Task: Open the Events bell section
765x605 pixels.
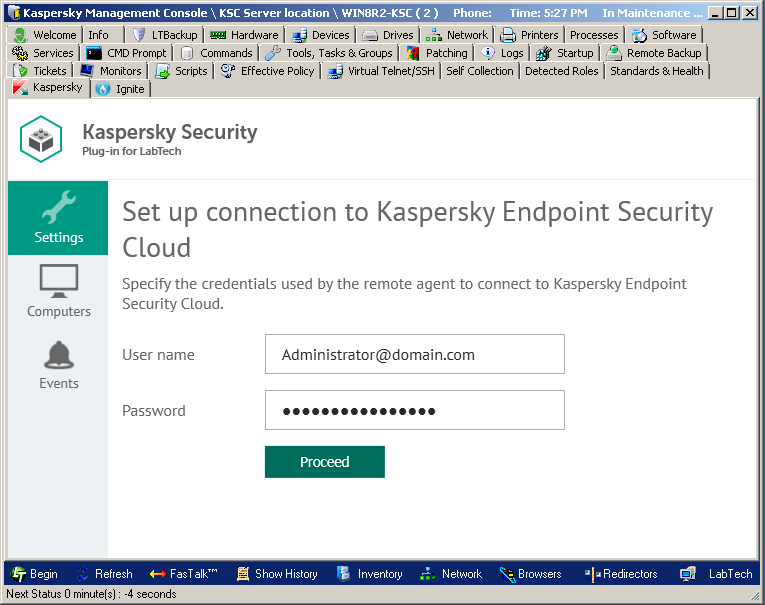Action: coord(58,365)
